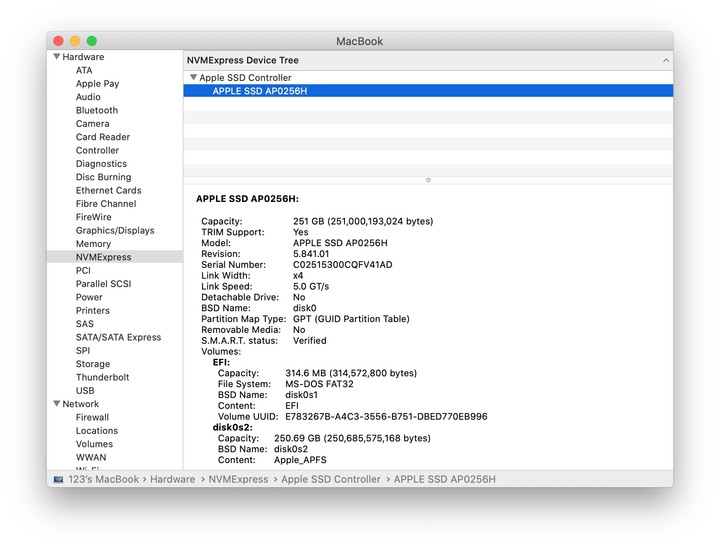Click Hardware in the path bar
The image size is (720, 549).
[172, 479]
